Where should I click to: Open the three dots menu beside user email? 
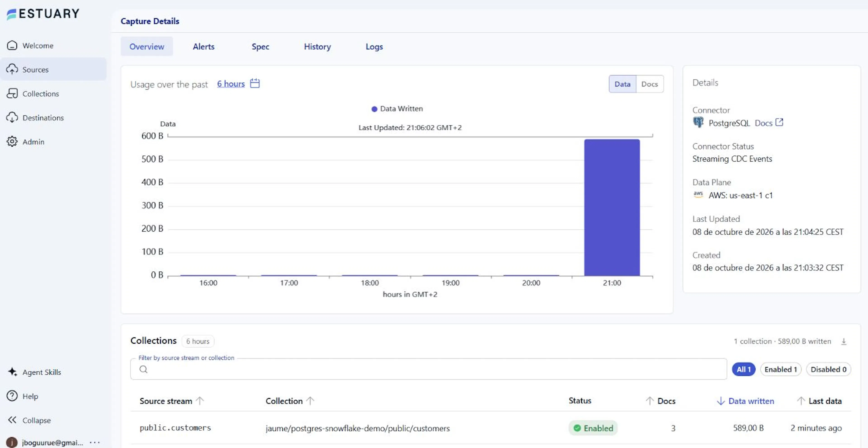pyautogui.click(x=95, y=442)
